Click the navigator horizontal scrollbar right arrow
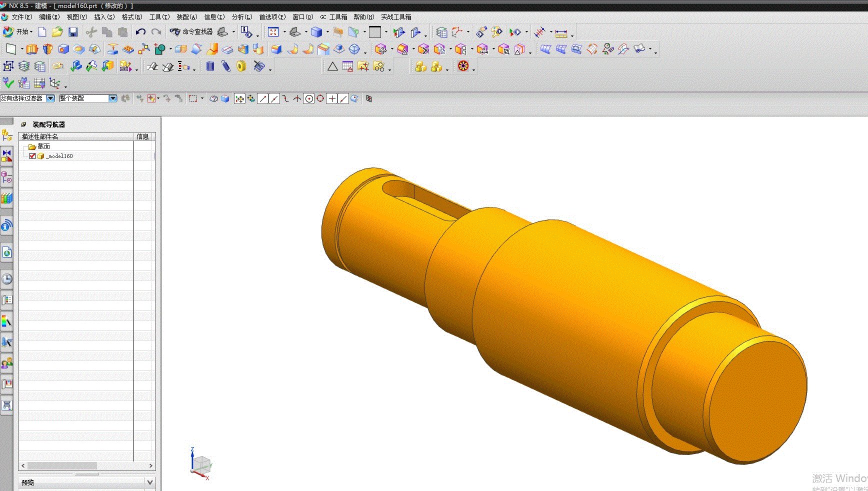The image size is (868, 491). 150,465
